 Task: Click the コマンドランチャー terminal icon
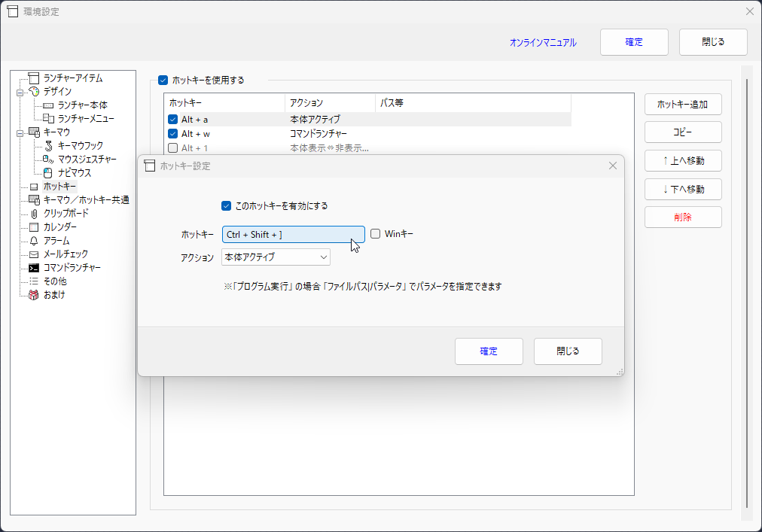34,268
